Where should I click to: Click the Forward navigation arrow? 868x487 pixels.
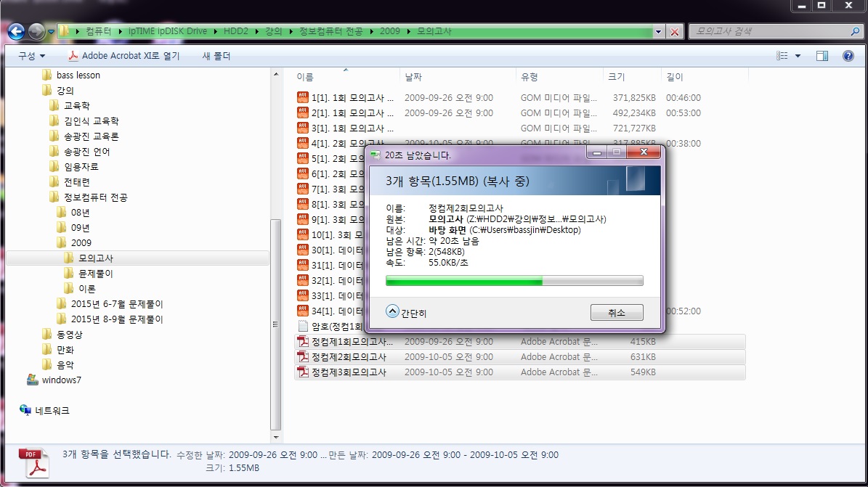pos(36,31)
